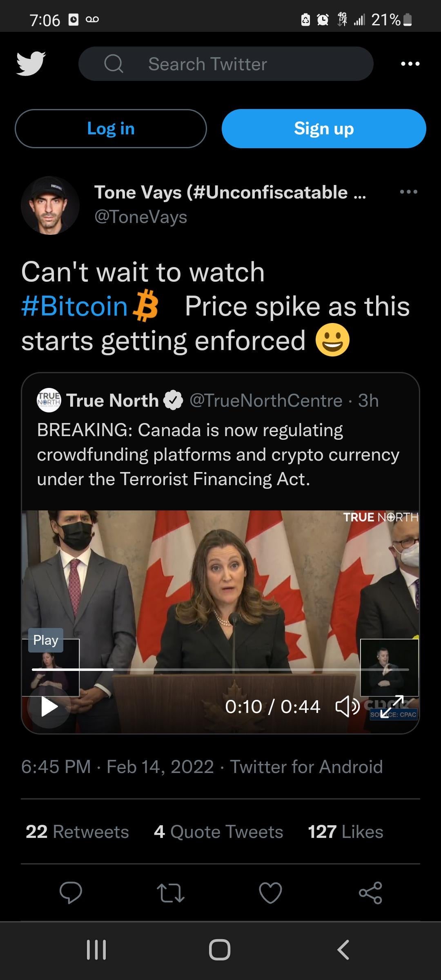Tap the Search Twitter field

(x=226, y=64)
